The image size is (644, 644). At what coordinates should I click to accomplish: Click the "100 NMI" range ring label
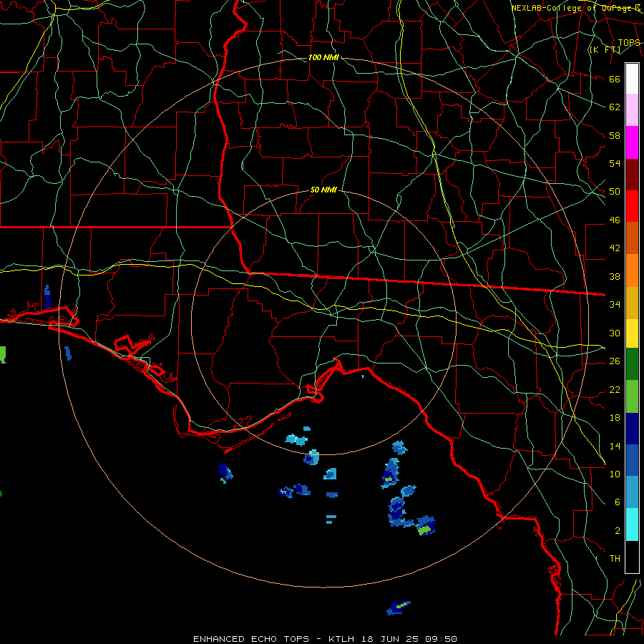click(323, 57)
